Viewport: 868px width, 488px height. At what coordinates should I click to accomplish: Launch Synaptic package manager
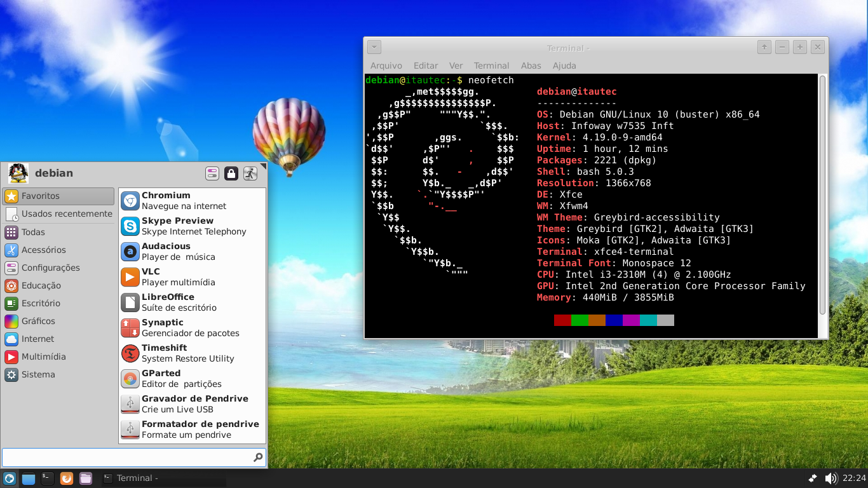(192, 328)
